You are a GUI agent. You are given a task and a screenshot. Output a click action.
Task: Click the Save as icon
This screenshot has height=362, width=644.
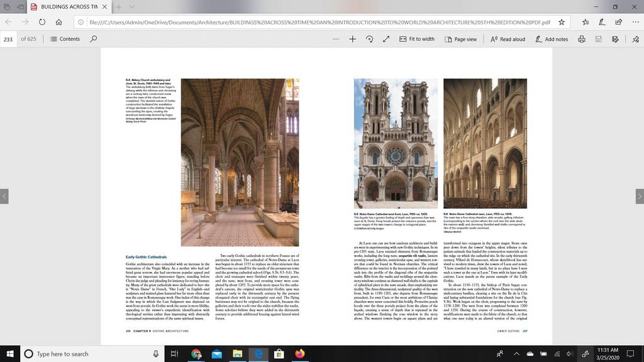tap(615, 39)
